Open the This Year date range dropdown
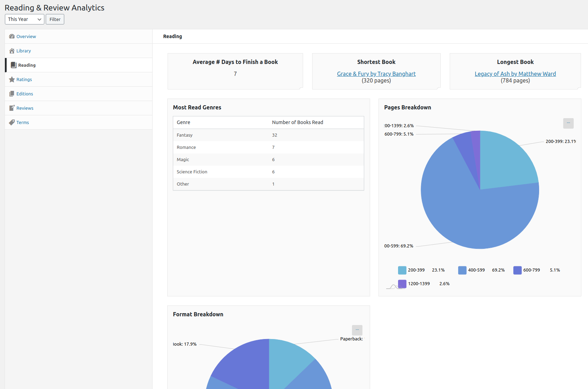588x389 pixels. coord(24,19)
